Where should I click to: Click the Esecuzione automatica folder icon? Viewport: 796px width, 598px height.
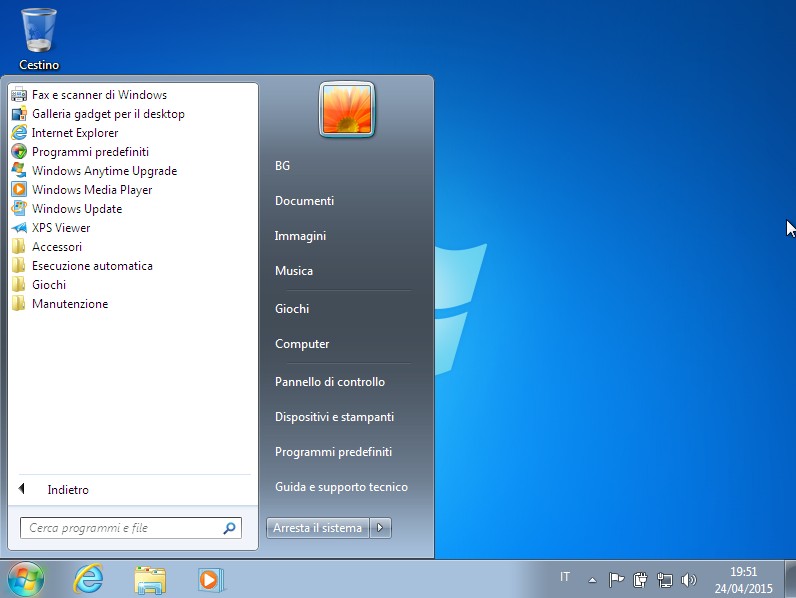click(x=19, y=265)
